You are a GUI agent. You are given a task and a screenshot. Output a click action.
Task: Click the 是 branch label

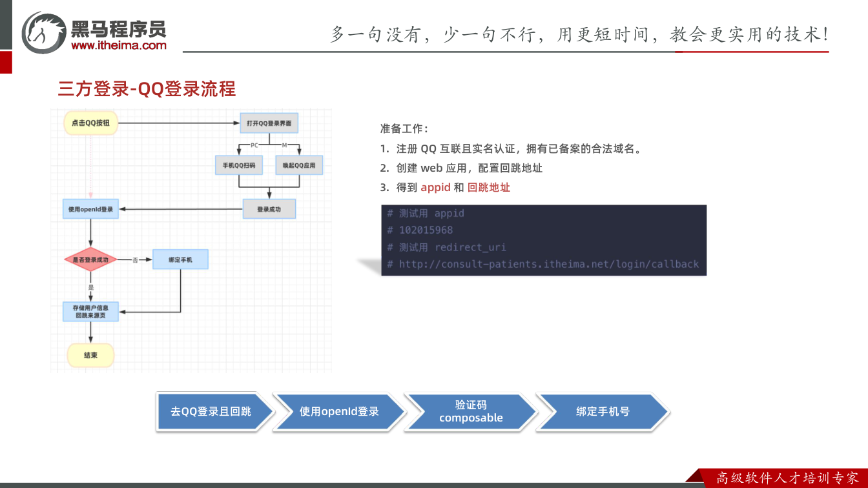pyautogui.click(x=90, y=286)
